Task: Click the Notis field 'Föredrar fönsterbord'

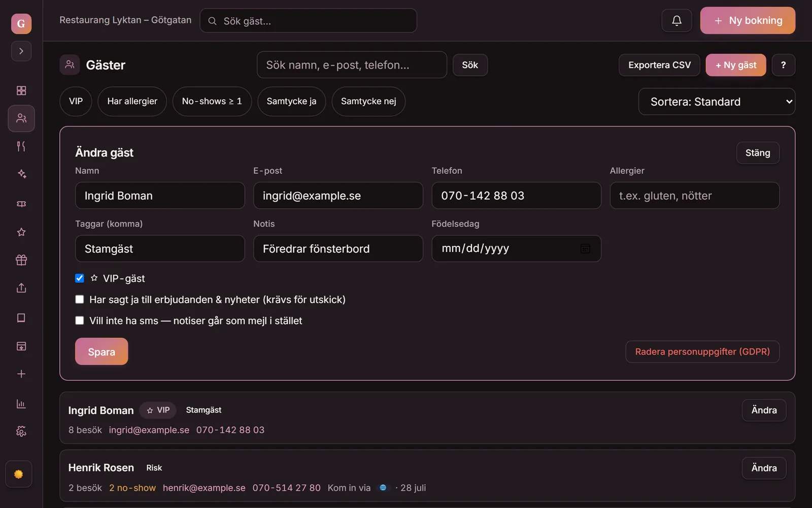Action: pyautogui.click(x=338, y=248)
